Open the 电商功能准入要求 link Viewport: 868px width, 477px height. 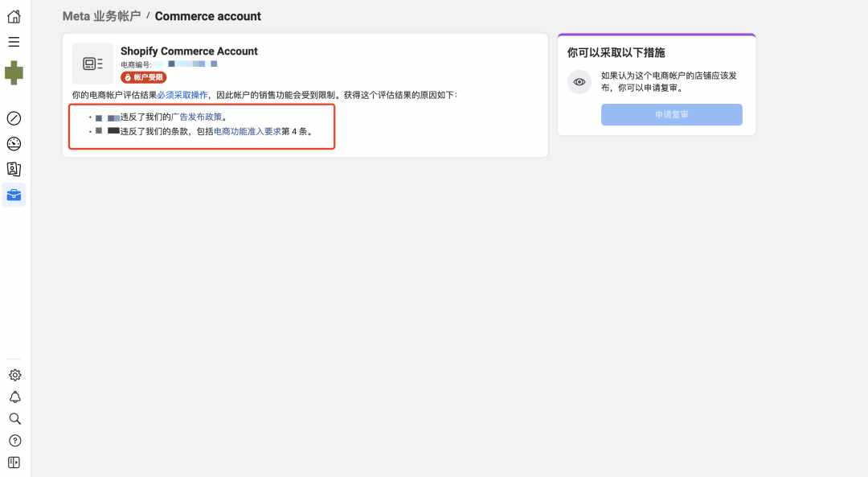[x=248, y=131]
